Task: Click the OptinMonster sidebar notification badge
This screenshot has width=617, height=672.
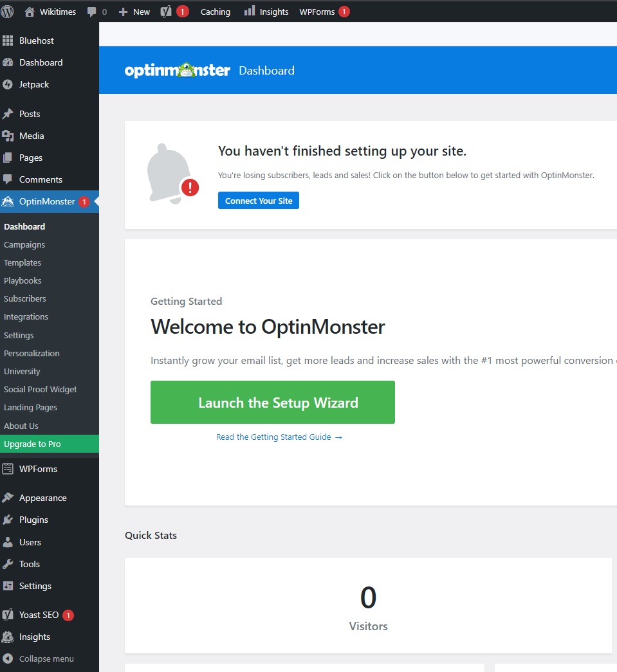Action: [x=84, y=201]
